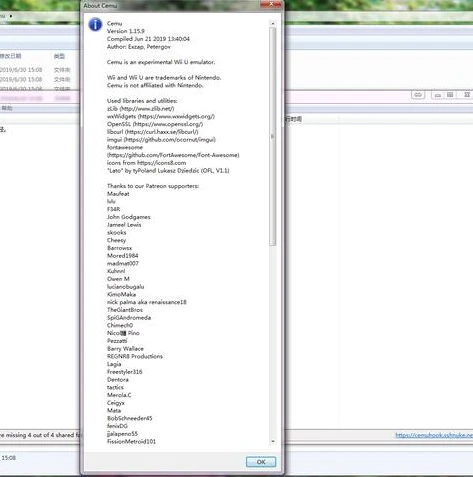Click the taskbar clock showing 15:08
The width and height of the screenshot is (473, 477).
pos(9,458)
